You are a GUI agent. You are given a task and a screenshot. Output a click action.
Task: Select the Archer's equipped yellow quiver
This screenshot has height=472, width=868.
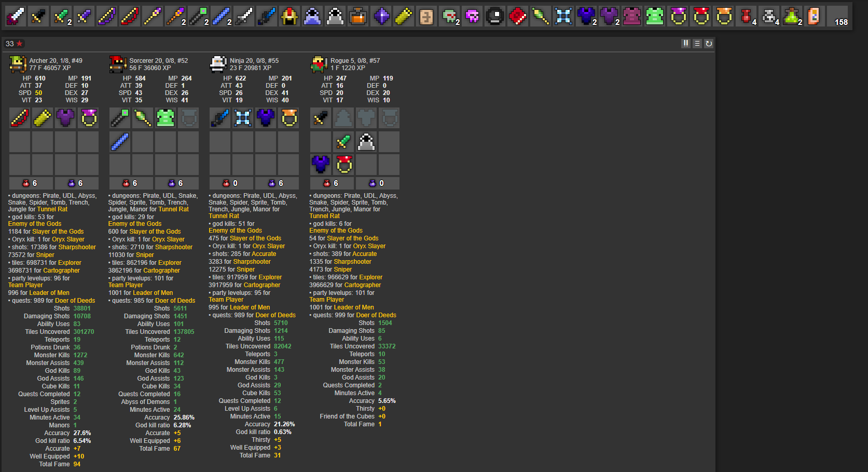43,118
